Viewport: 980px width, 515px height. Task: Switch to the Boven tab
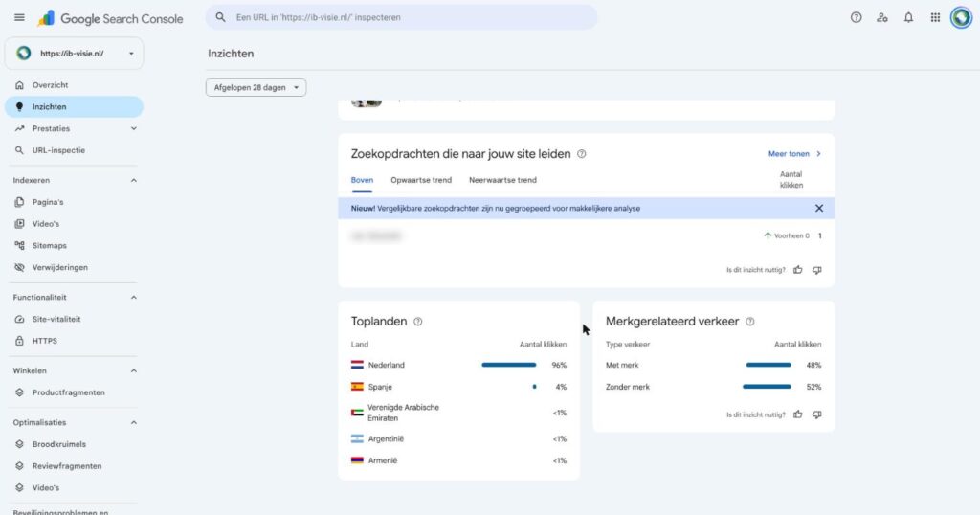[362, 180]
